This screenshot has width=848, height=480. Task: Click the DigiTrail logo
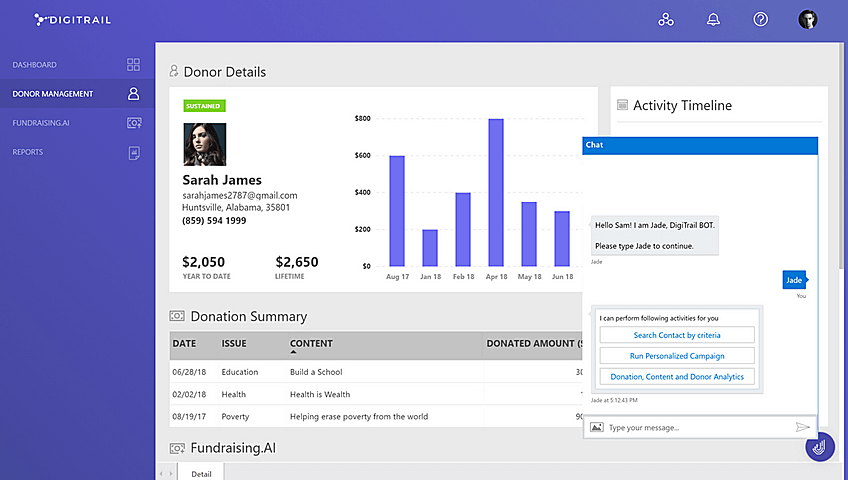(72, 20)
